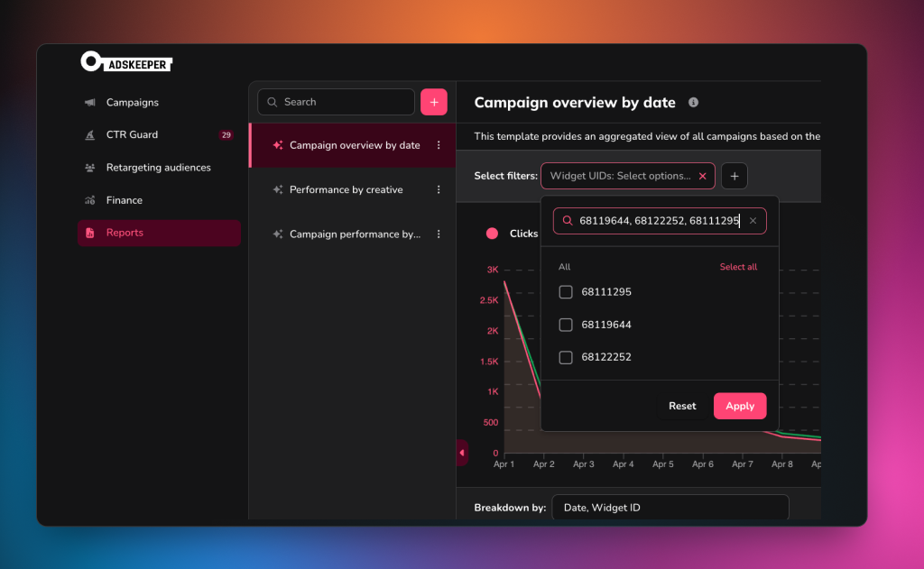Check widget 68119644 checkbox

point(566,325)
